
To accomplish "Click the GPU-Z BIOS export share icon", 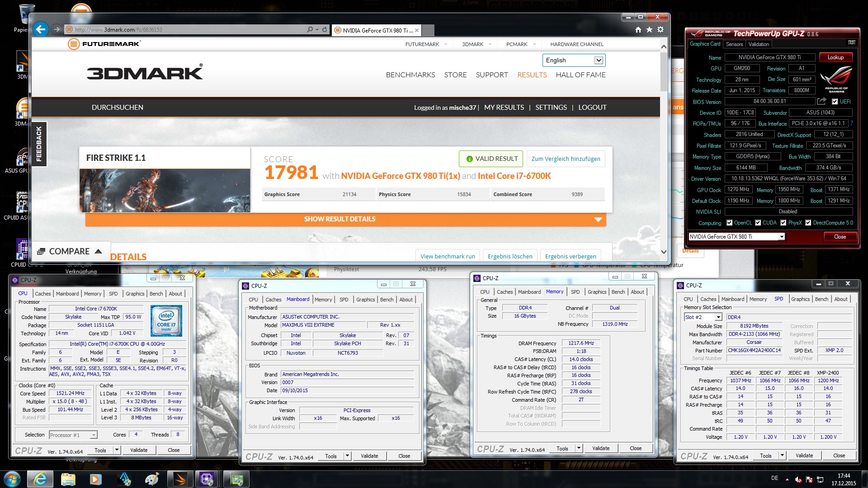I will click(x=822, y=101).
